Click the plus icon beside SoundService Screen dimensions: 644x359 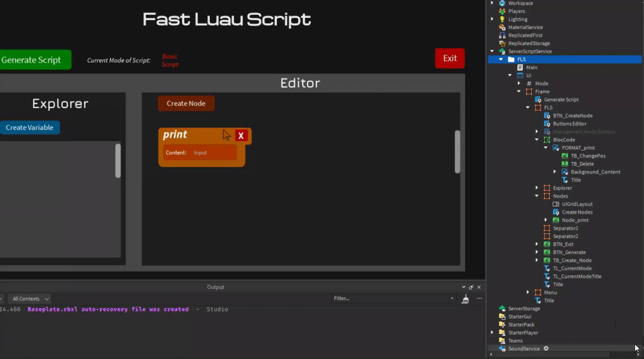(546, 348)
